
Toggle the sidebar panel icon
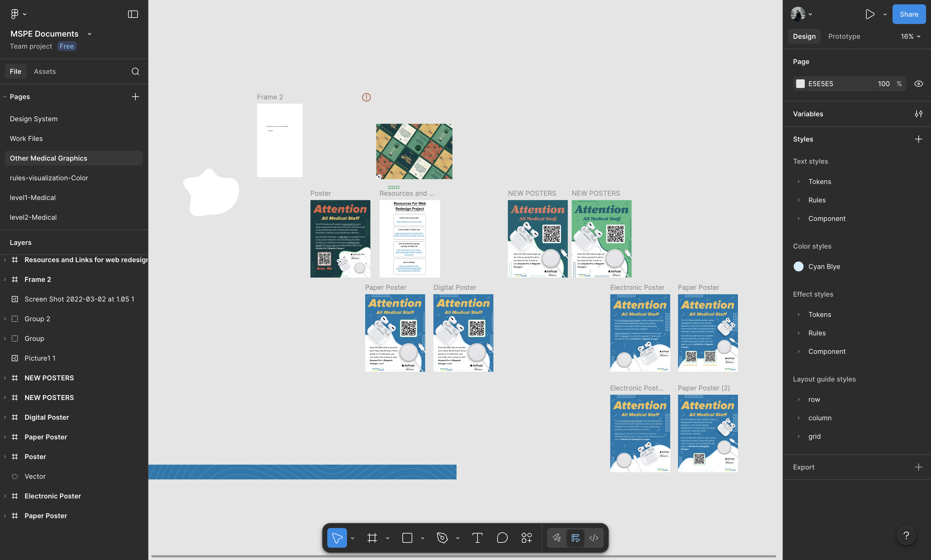point(133,14)
